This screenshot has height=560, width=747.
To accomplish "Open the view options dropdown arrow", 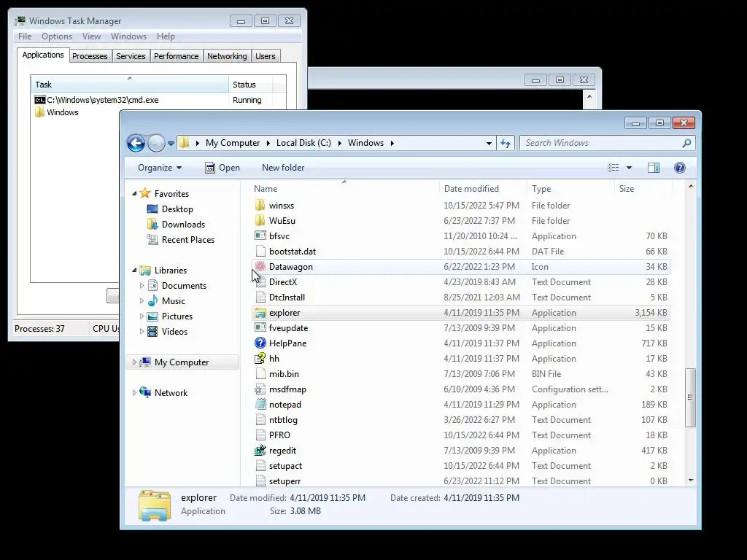I will pyautogui.click(x=629, y=168).
